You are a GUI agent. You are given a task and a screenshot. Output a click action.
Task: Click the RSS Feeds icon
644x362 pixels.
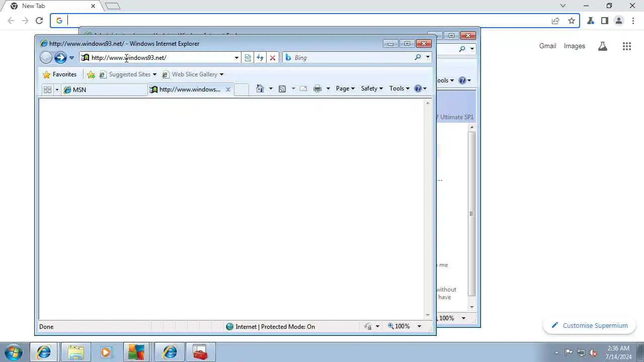pyautogui.click(x=282, y=88)
